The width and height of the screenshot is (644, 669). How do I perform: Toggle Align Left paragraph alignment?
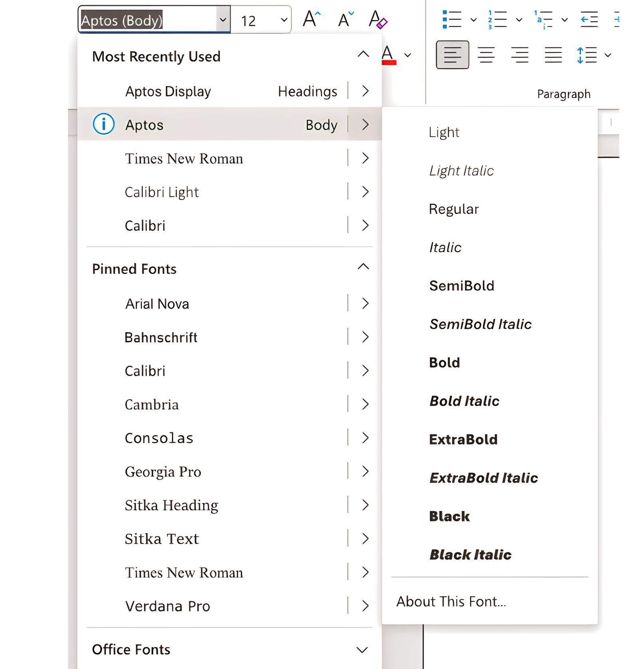(x=452, y=55)
